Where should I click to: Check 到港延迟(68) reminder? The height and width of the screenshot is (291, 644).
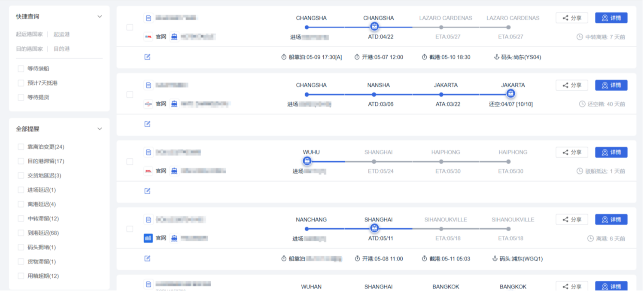coord(21,233)
